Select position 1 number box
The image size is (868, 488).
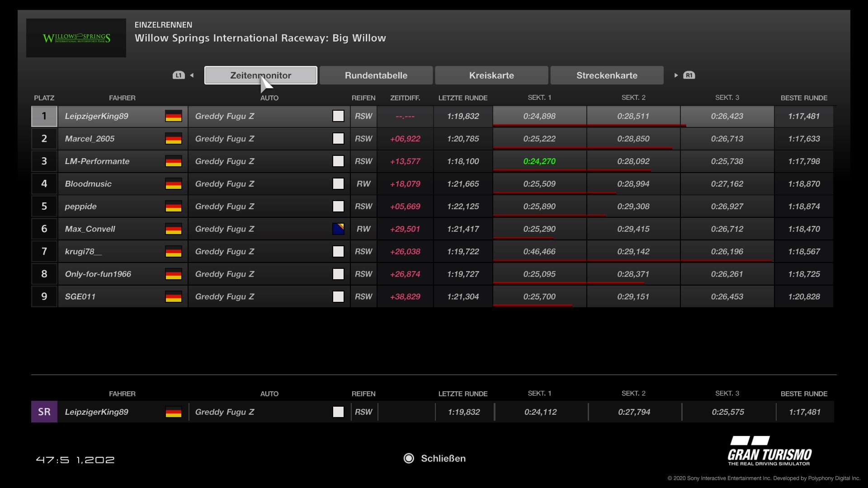[44, 116]
